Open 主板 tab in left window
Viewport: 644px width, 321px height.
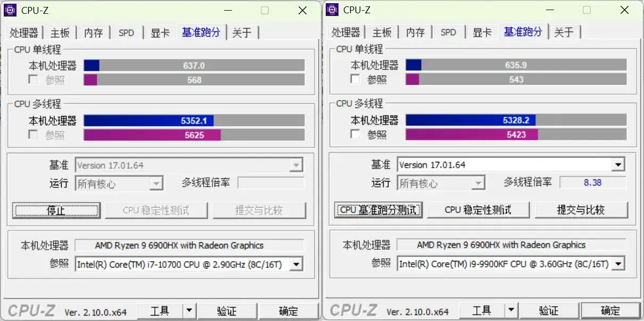coord(60,33)
